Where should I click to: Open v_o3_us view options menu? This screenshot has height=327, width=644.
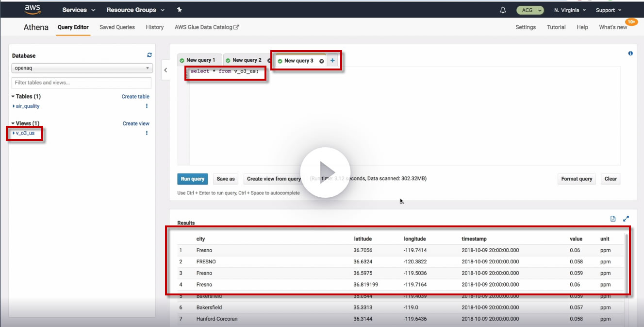click(147, 133)
